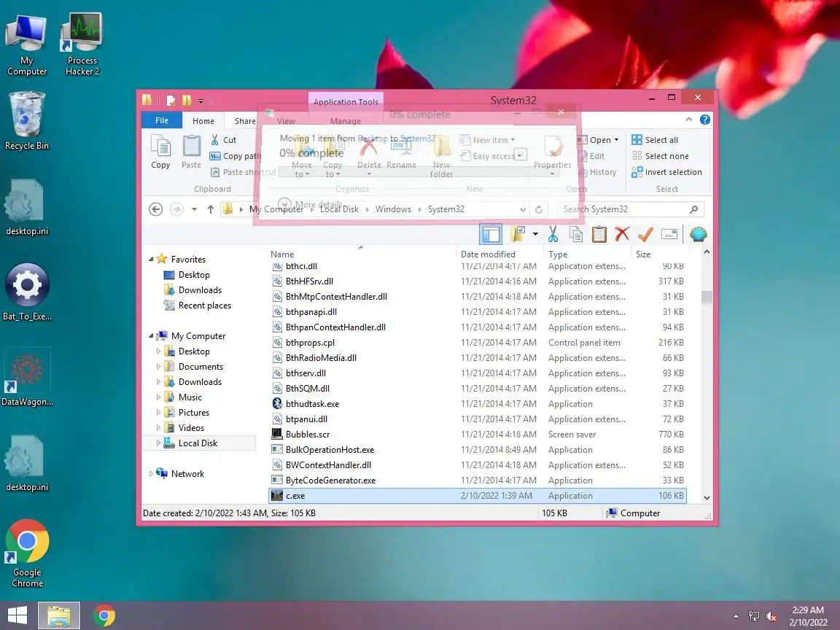Open the File tab

pyautogui.click(x=162, y=120)
